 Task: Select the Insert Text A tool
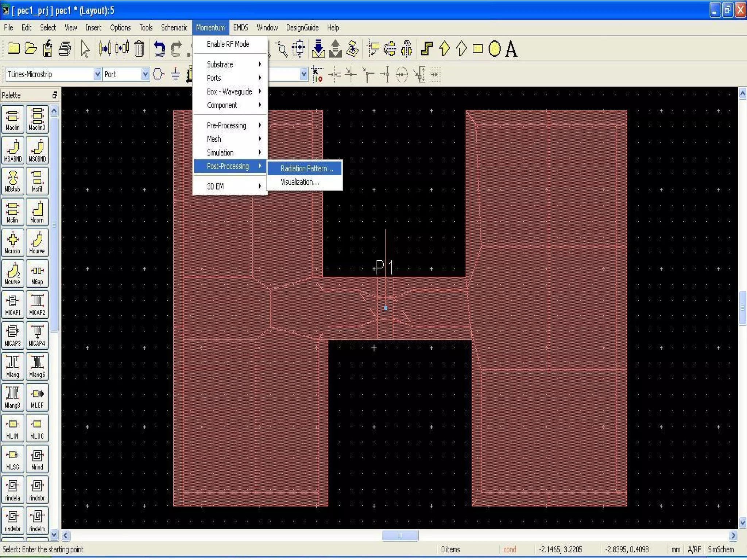click(x=511, y=49)
